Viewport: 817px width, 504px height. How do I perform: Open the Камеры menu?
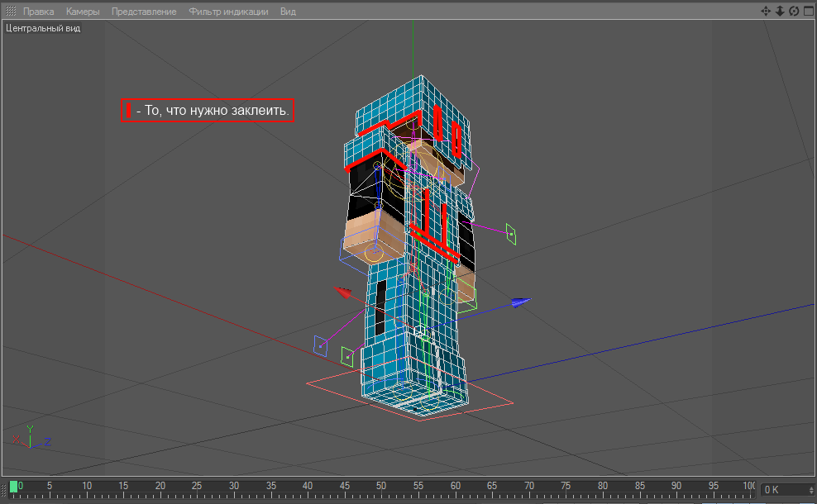pos(83,12)
